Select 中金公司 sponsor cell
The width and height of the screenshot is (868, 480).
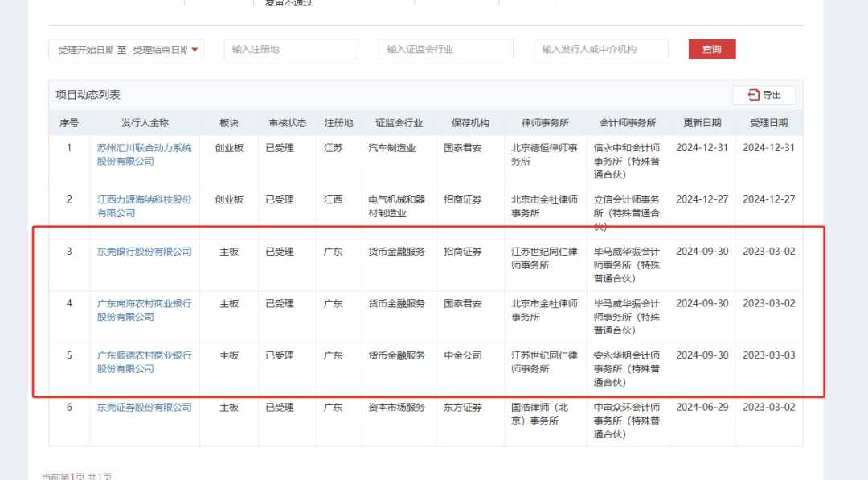(463, 355)
